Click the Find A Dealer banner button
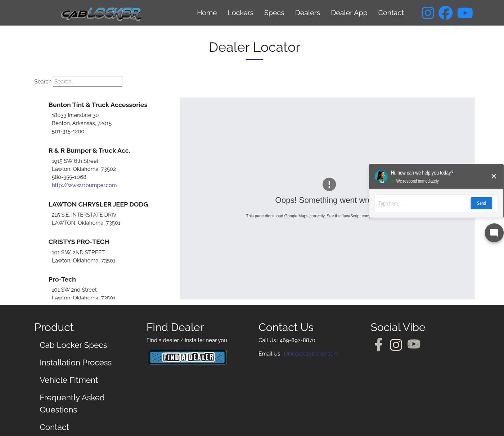The image size is (504, 436). (188, 357)
